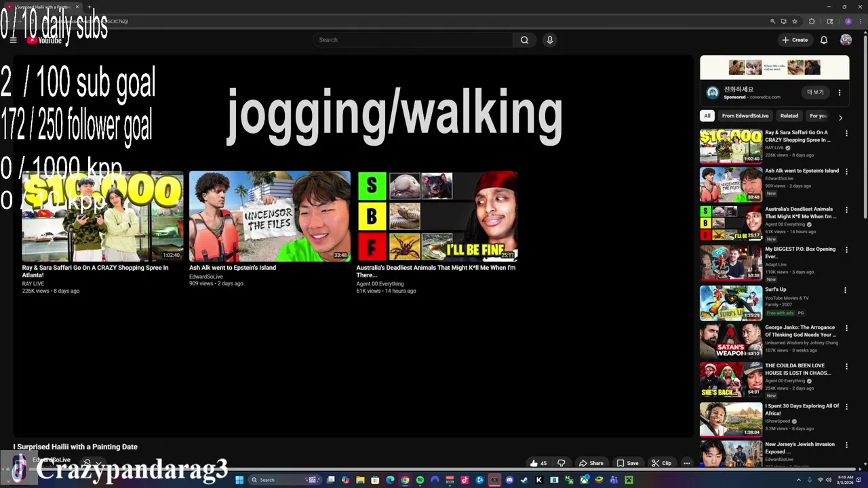The width and height of the screenshot is (868, 488).
Task: Open Spotify from the taskbar
Action: pos(420,480)
